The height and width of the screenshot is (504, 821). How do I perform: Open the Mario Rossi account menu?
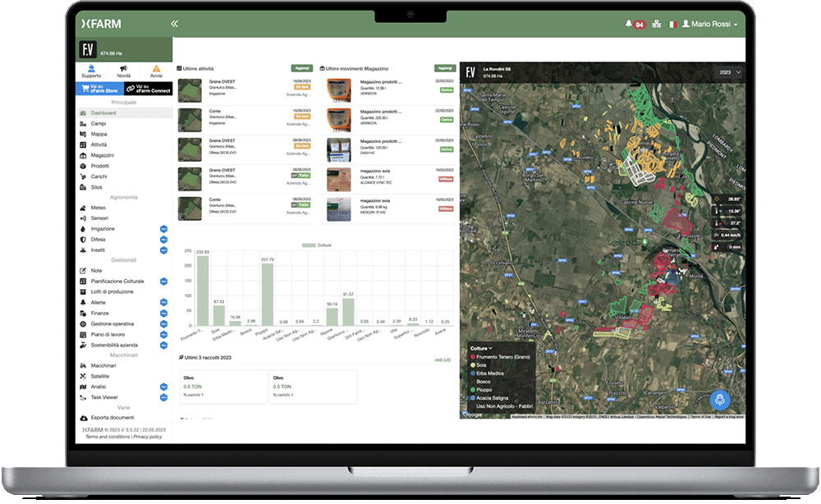click(711, 24)
